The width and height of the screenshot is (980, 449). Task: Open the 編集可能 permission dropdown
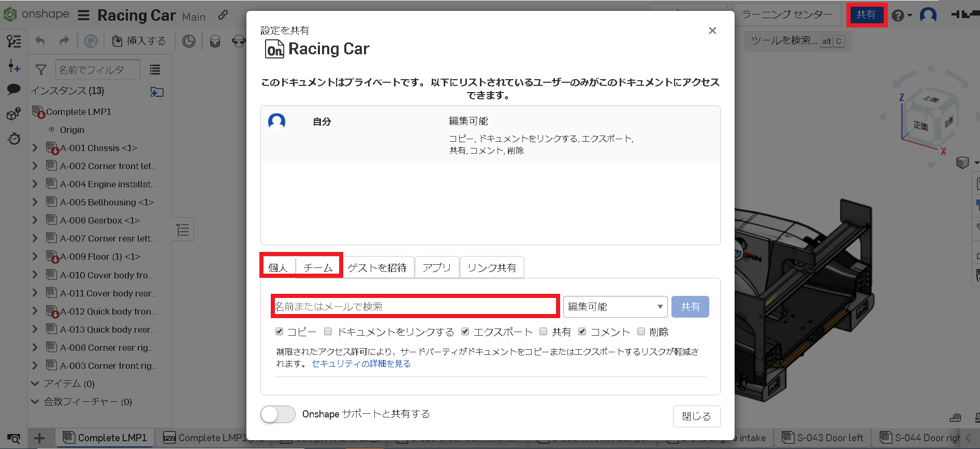pos(616,307)
